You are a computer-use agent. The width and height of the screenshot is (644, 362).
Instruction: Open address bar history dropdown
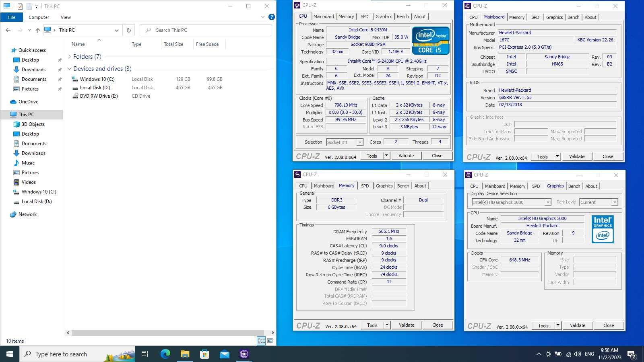(116, 30)
